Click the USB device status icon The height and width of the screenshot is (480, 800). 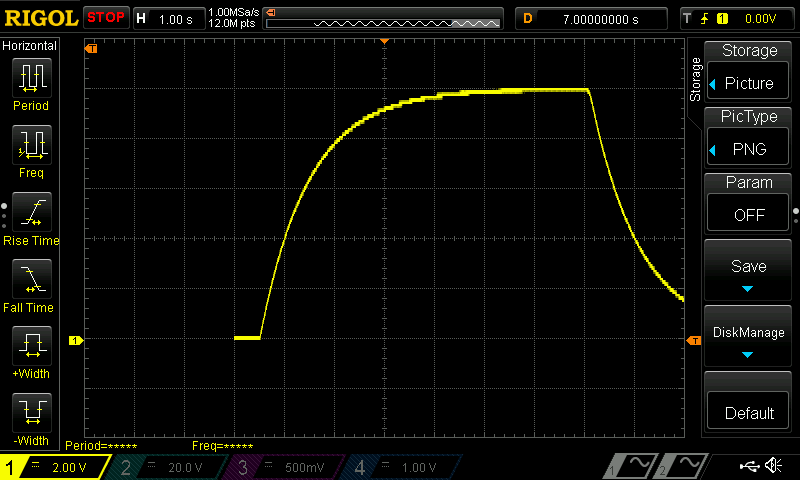(748, 466)
